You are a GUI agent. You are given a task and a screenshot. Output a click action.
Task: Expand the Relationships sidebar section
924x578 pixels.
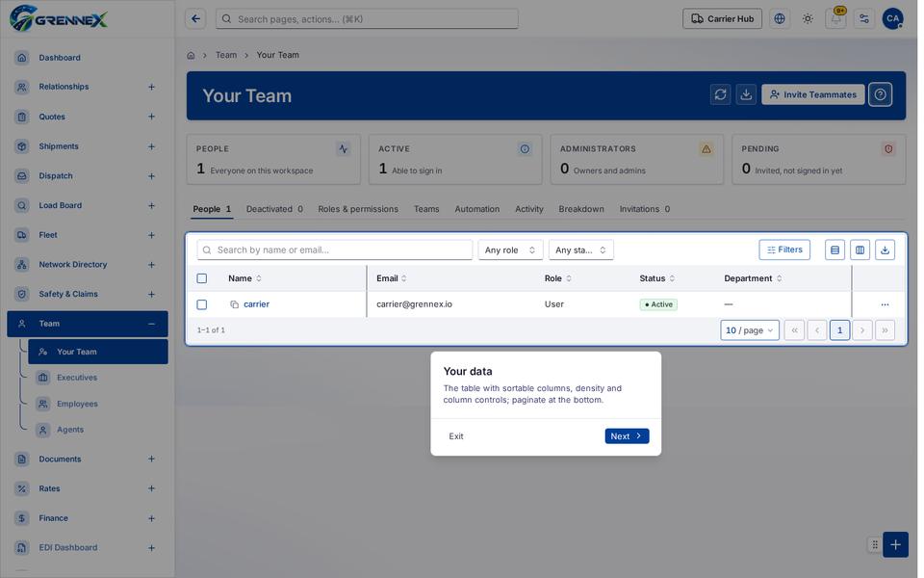click(151, 88)
